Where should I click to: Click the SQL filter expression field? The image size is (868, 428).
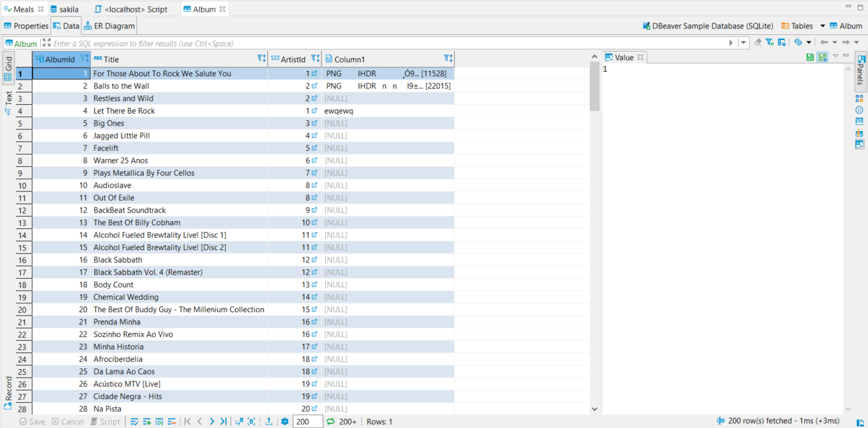pyautogui.click(x=388, y=43)
